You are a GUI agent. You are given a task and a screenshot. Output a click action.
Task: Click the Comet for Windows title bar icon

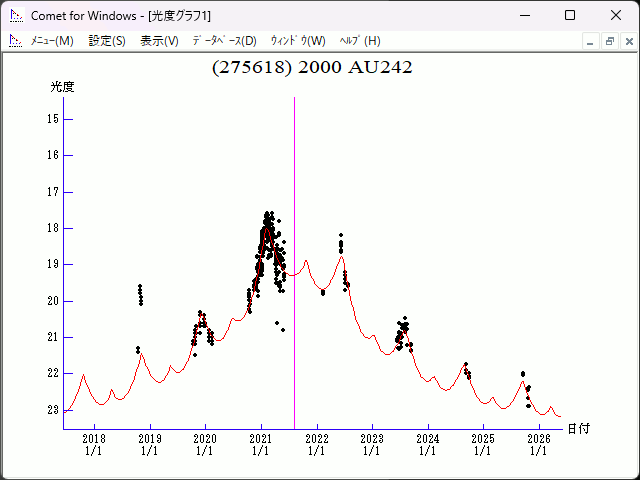click(16, 15)
